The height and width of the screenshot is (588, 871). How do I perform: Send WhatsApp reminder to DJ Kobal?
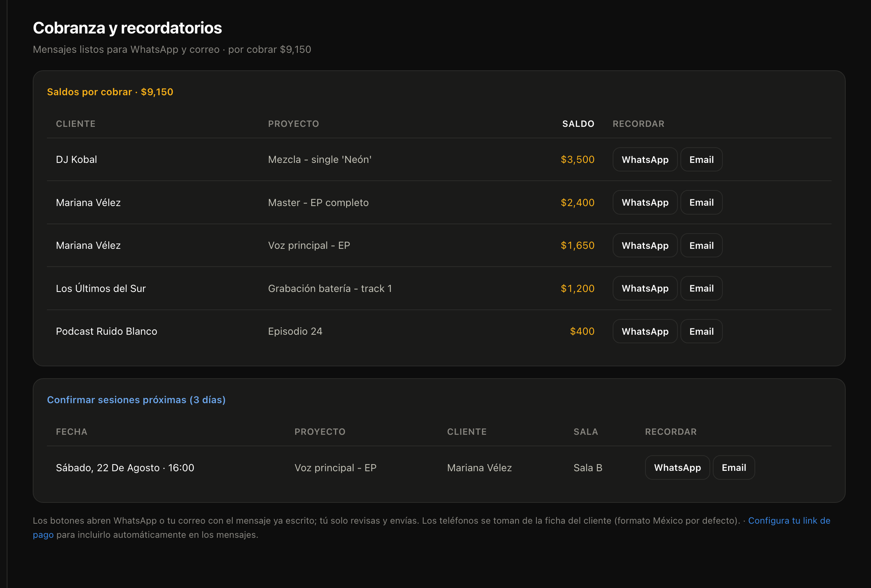[x=645, y=160]
